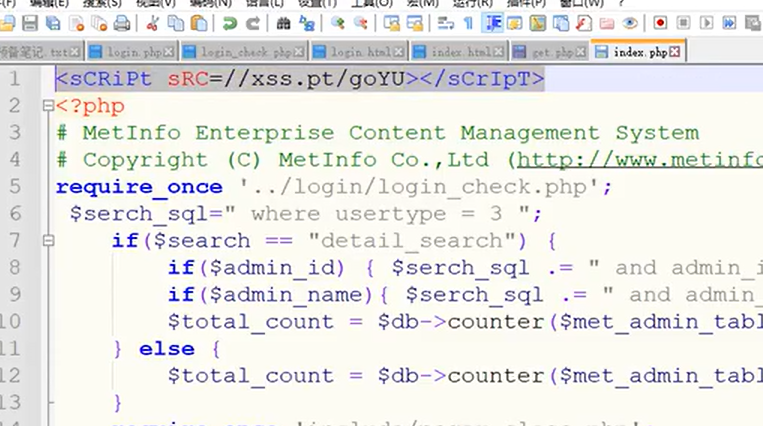Click Run macro multiple times icon
Image resolution: width=763 pixels, height=426 pixels.
[729, 23]
